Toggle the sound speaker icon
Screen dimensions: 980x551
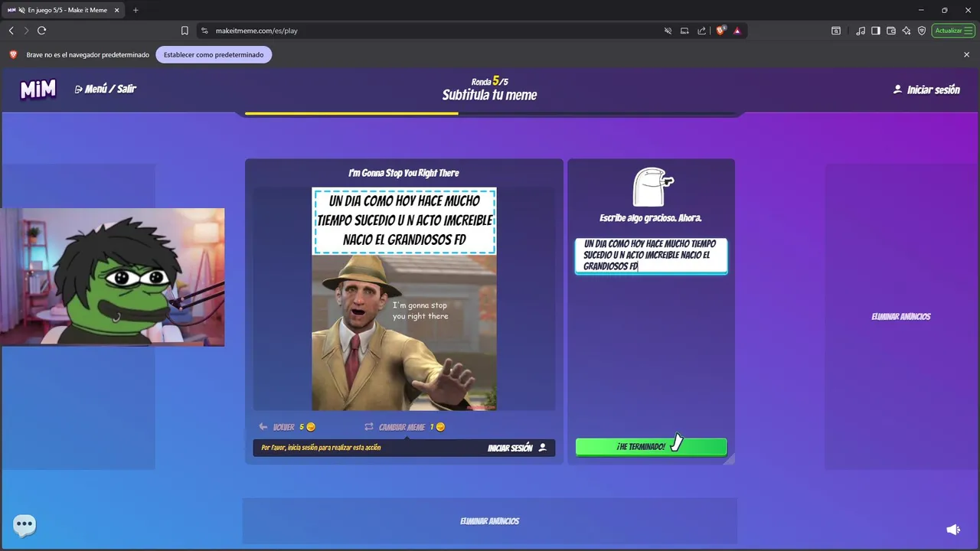[953, 530]
